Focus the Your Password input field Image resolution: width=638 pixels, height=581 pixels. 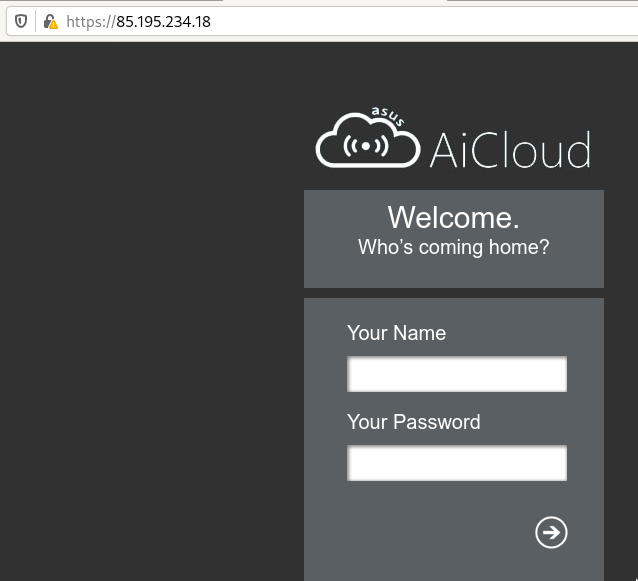457,463
